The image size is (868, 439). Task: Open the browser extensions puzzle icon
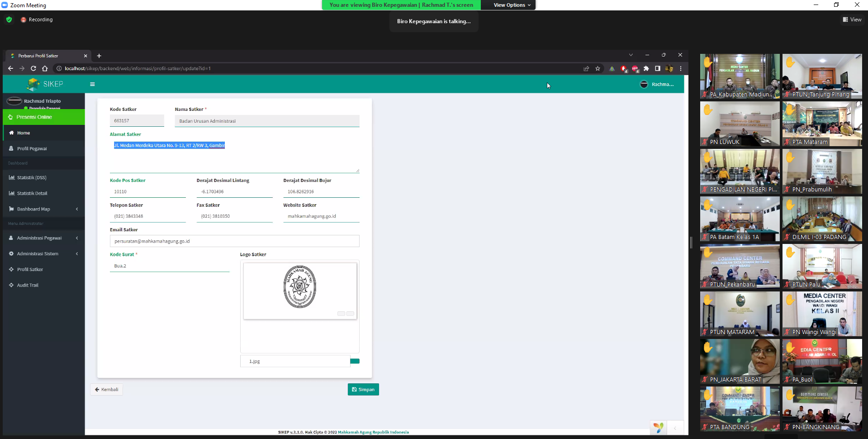[x=646, y=69]
